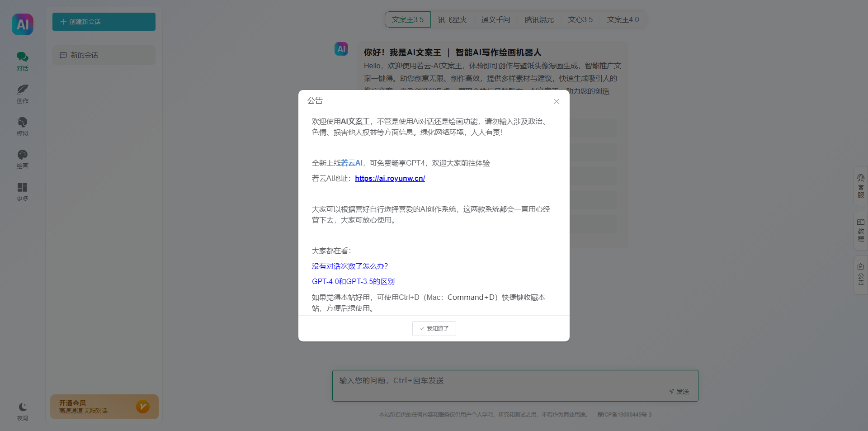
Task: Click the 发送 send button
Action: [x=679, y=391]
